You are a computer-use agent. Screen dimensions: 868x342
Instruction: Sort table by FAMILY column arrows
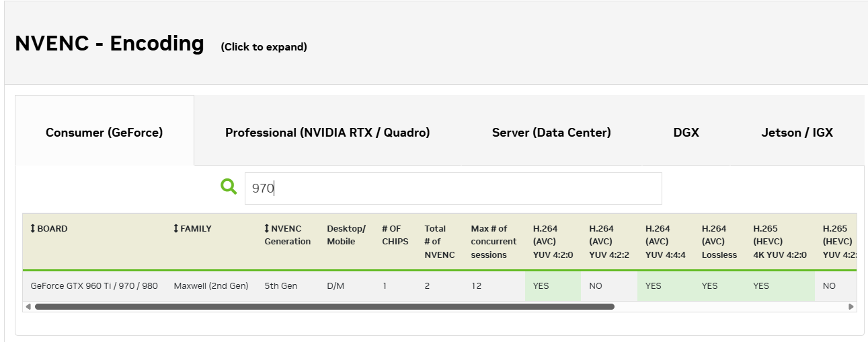tap(176, 229)
